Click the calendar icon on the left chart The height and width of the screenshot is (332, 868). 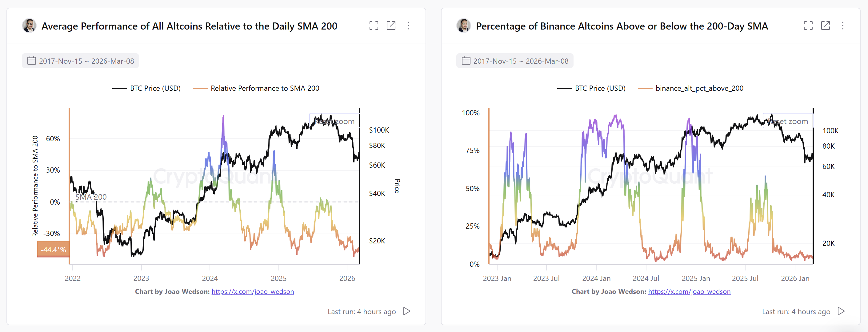coord(31,61)
